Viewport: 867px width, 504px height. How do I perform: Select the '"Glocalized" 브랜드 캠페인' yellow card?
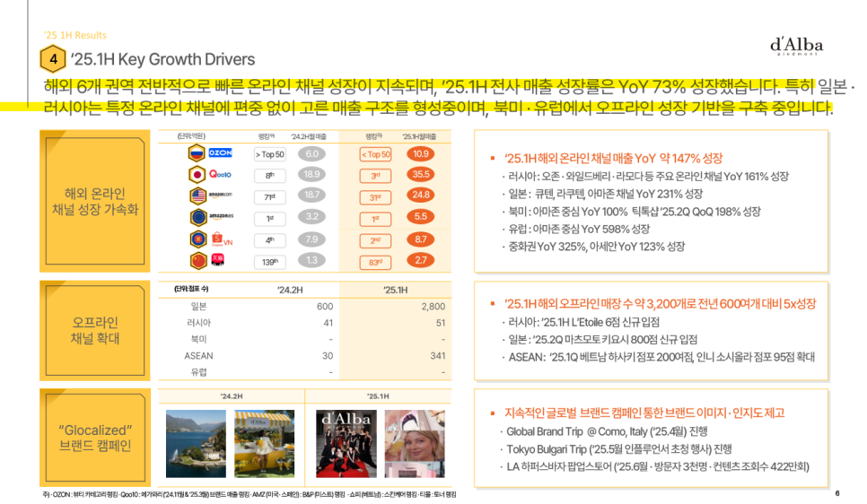tap(94, 438)
